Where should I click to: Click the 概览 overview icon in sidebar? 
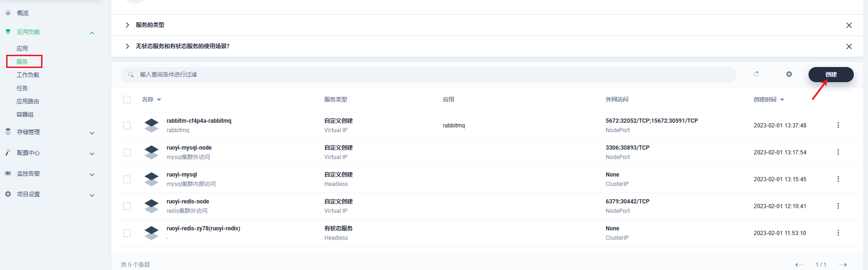(8, 13)
